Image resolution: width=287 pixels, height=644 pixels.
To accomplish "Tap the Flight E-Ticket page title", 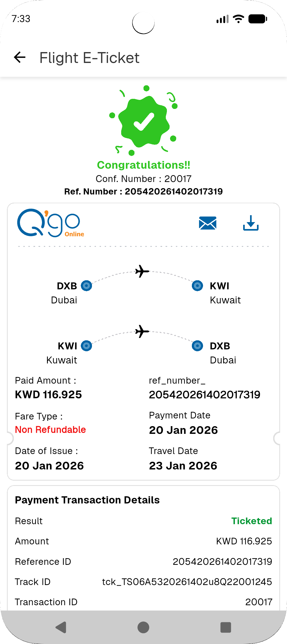I will click(89, 58).
